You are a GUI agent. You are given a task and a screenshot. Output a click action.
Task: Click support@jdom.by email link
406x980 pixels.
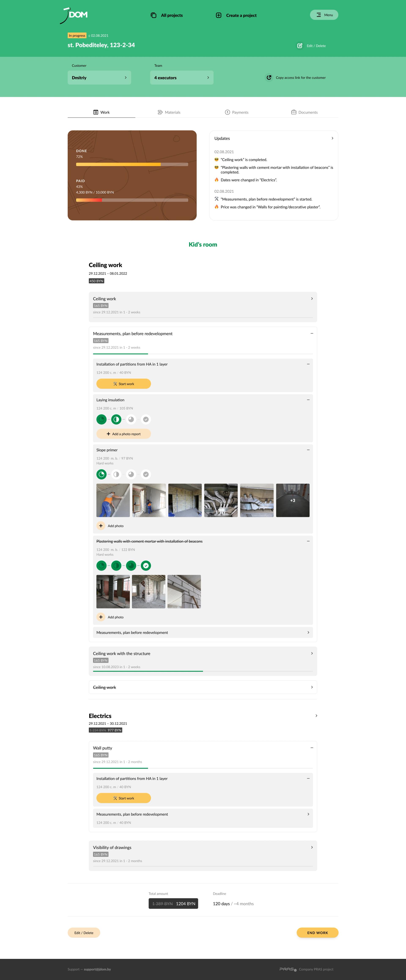tap(97, 969)
